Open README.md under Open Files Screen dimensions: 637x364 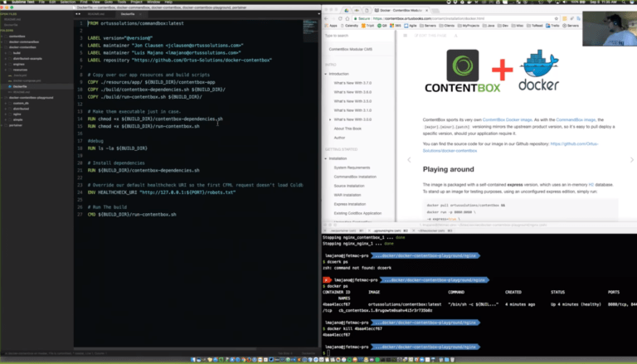click(x=12, y=20)
